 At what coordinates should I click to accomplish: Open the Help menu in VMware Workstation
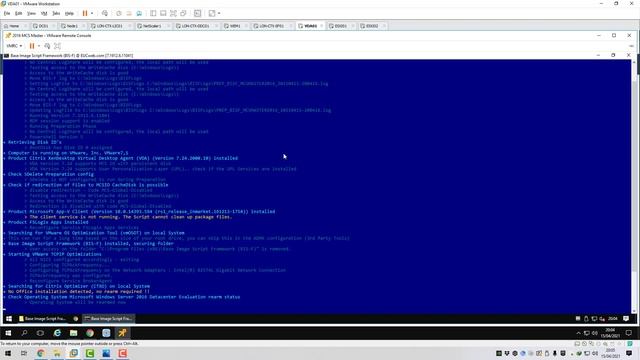(x=69, y=13)
